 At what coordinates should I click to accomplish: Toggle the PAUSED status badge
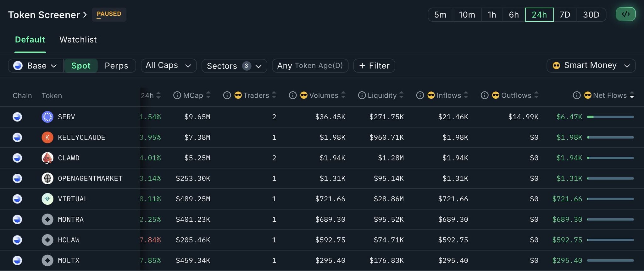click(109, 14)
